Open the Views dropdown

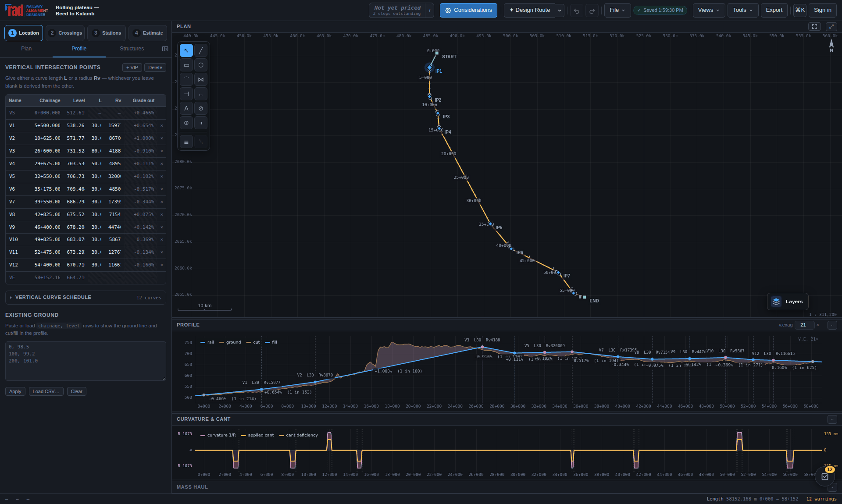(x=709, y=11)
